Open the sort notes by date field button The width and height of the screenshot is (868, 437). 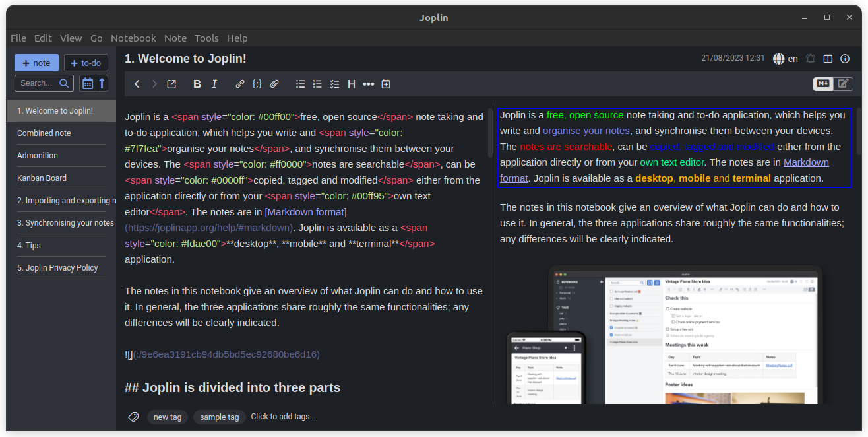(87, 83)
